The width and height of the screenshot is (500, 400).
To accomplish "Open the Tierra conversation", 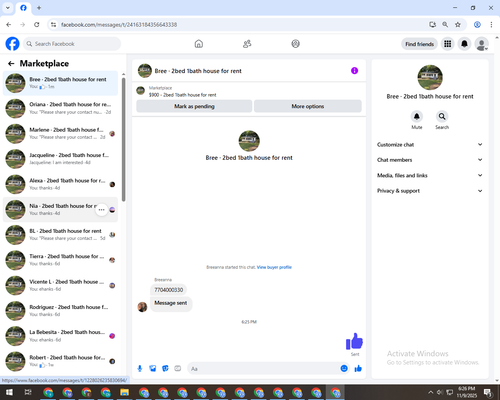I will pos(60,260).
